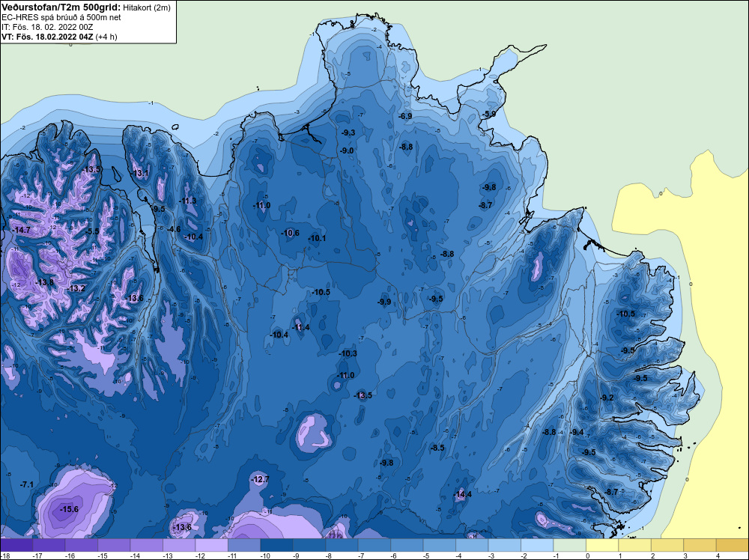The image size is (749, 560).
Task: Click the title 'Veðurstofan/T2m 500grid: Hitakort (2m)'
Action: tap(86, 7)
